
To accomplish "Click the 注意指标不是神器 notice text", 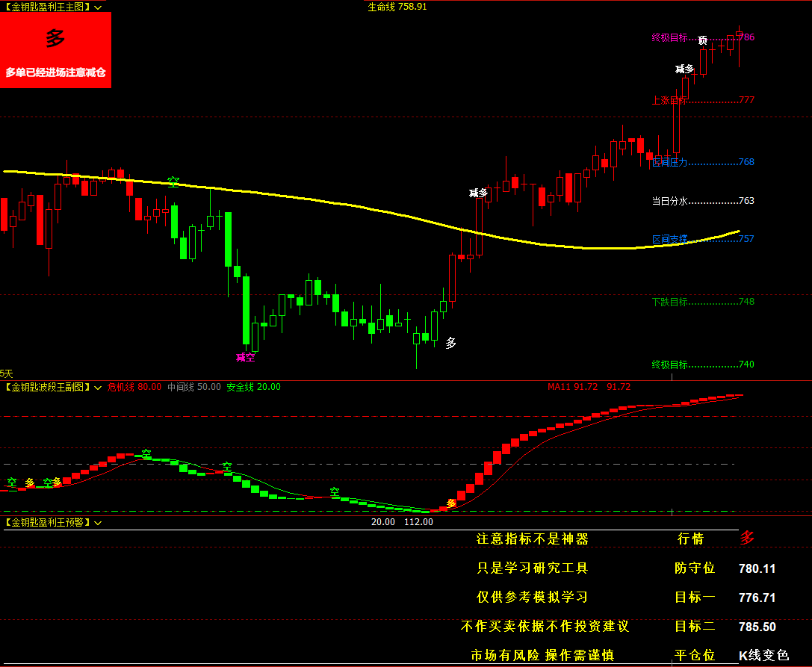I will tap(533, 539).
